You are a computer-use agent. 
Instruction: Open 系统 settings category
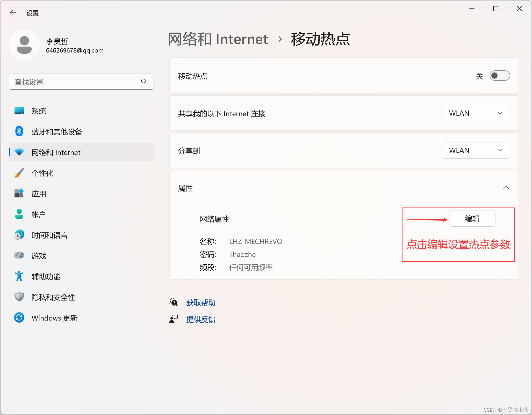coord(39,111)
